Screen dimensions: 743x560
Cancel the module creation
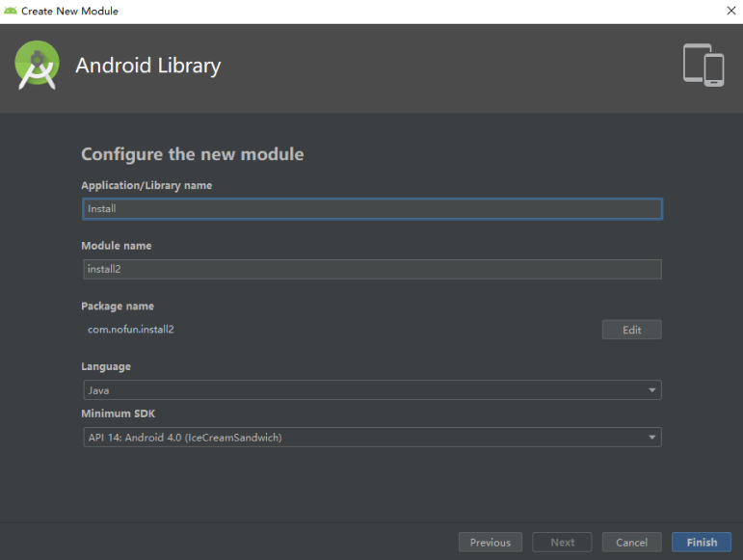pyautogui.click(x=631, y=542)
